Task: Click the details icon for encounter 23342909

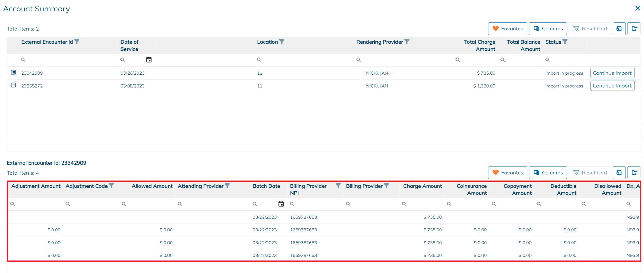Action: [x=13, y=73]
